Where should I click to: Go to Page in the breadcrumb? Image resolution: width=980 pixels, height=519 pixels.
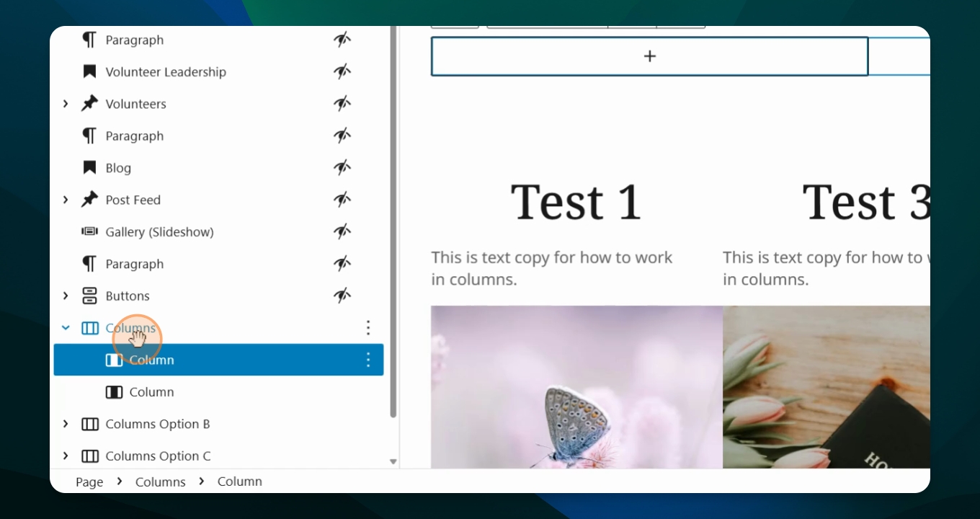(89, 482)
